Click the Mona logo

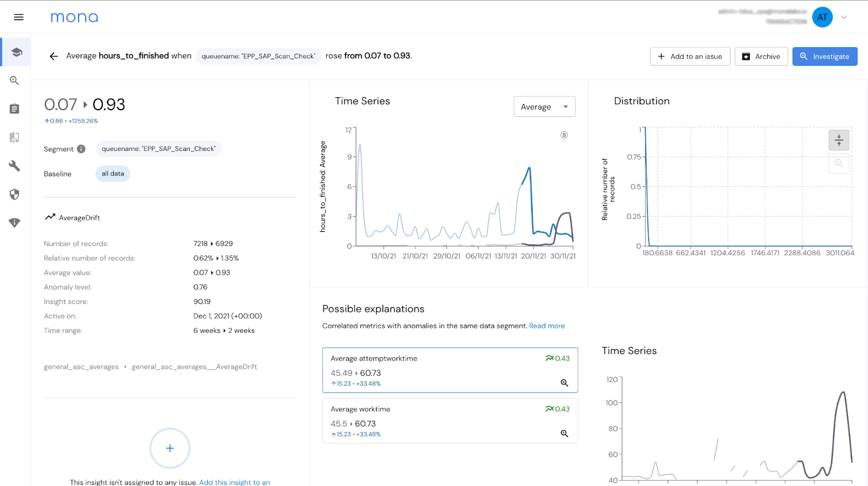pos(74,17)
